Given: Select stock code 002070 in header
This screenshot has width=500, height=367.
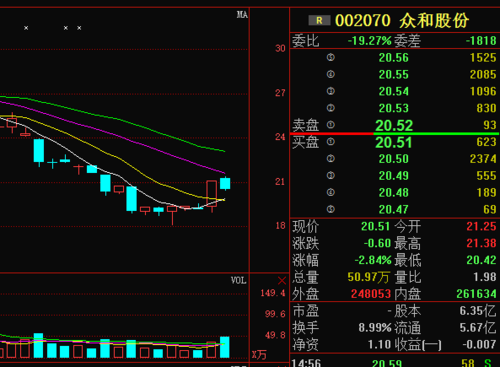Looking at the screenshot, I should point(363,21).
